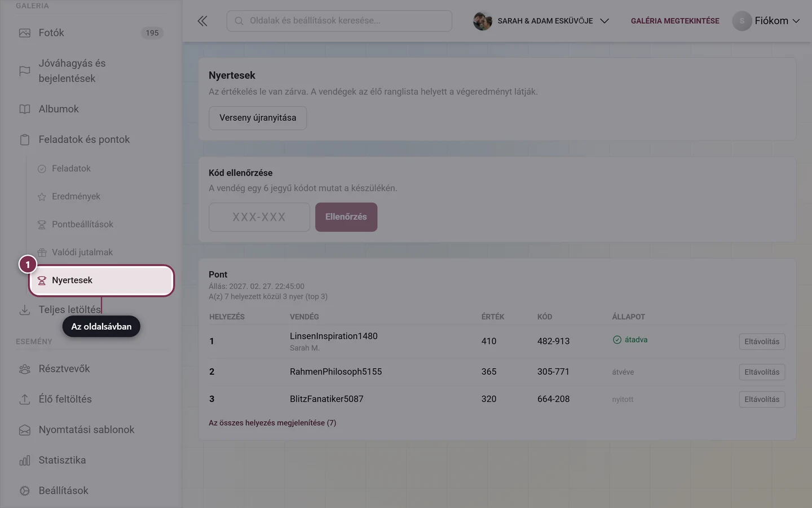Click the star icon beside Eredmények

tap(42, 196)
